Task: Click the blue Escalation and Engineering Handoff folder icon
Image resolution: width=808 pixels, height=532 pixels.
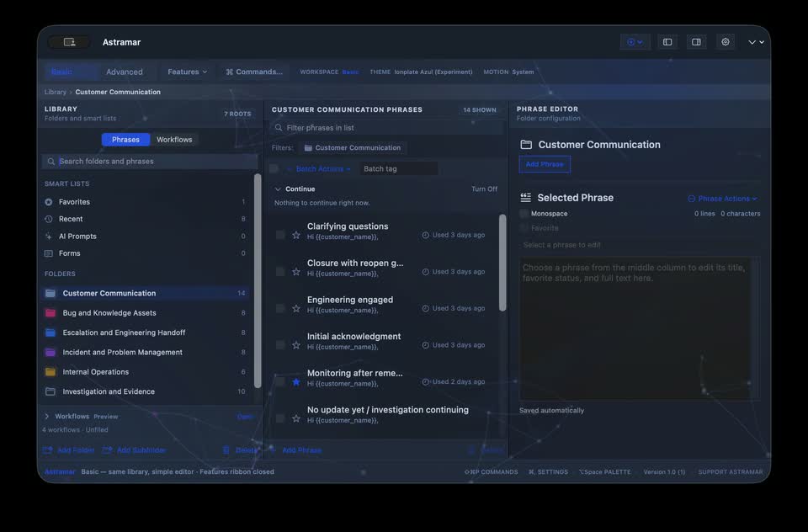Action: [50, 332]
